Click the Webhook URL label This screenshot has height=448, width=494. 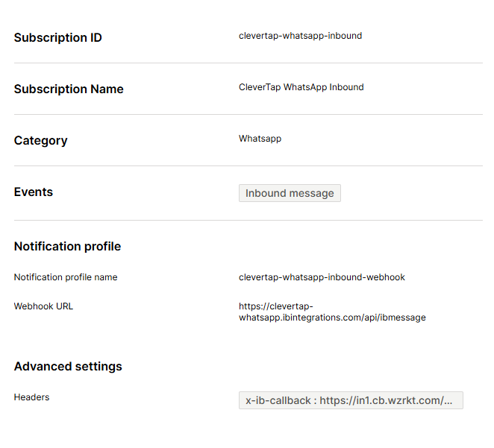pyautogui.click(x=43, y=306)
